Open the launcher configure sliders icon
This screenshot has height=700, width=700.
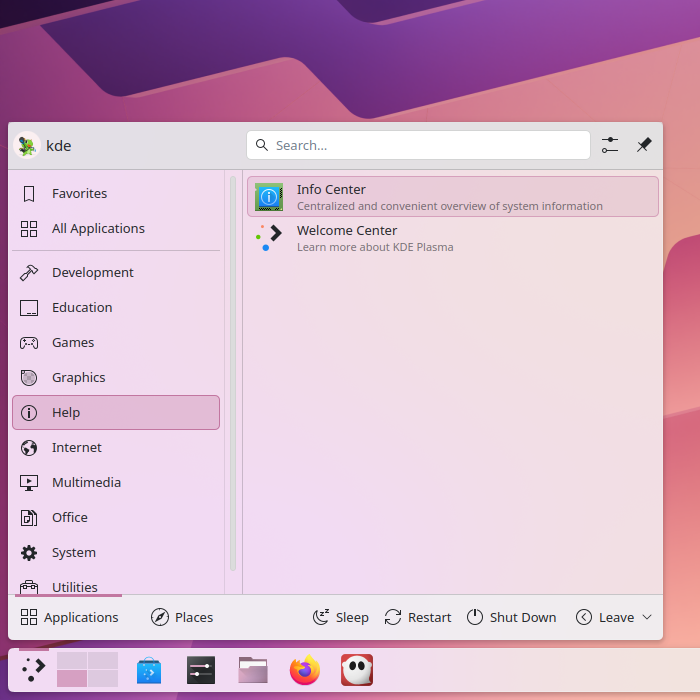(609, 145)
